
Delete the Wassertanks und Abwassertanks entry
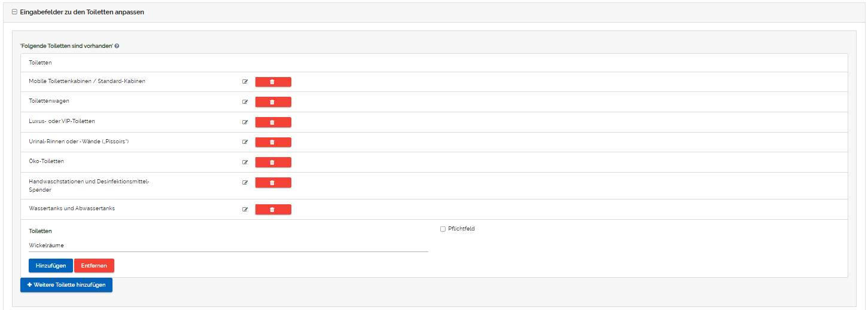pos(273,209)
